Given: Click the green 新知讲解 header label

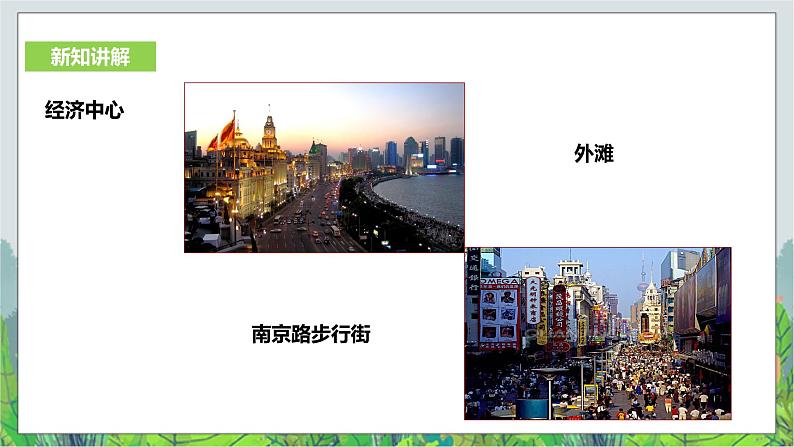Looking at the screenshot, I should tap(90, 57).
